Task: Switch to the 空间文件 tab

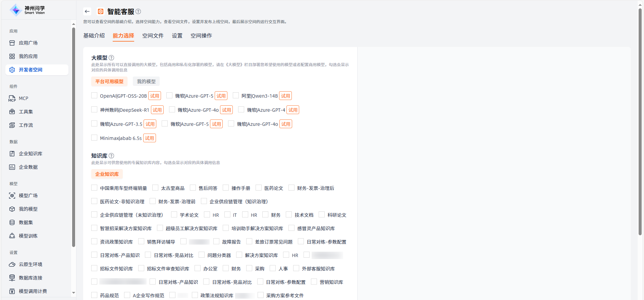Action: pyautogui.click(x=153, y=36)
